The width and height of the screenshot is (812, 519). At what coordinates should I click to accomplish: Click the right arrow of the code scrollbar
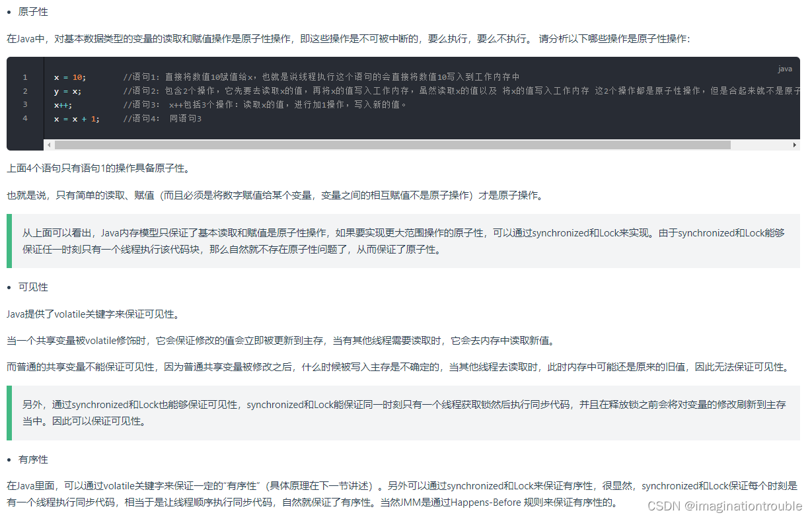[x=795, y=144]
